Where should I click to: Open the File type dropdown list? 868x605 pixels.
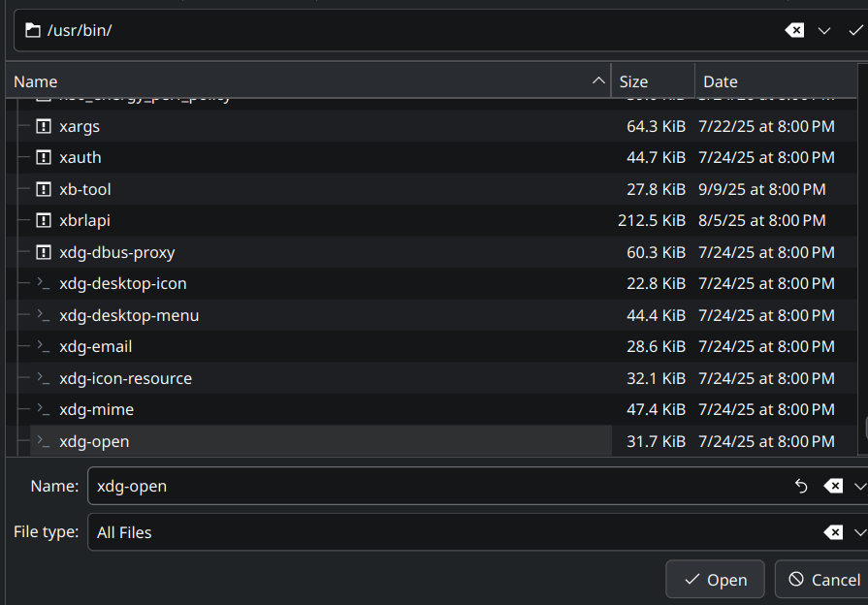(859, 532)
